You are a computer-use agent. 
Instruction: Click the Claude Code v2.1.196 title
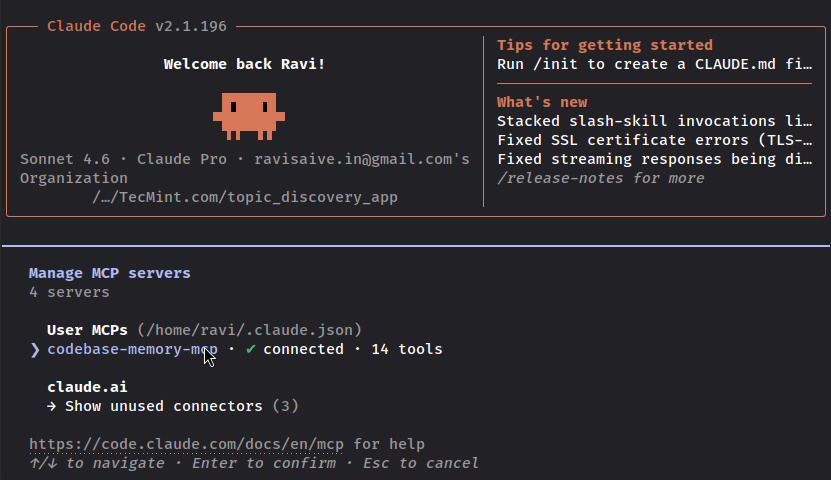click(x=137, y=26)
